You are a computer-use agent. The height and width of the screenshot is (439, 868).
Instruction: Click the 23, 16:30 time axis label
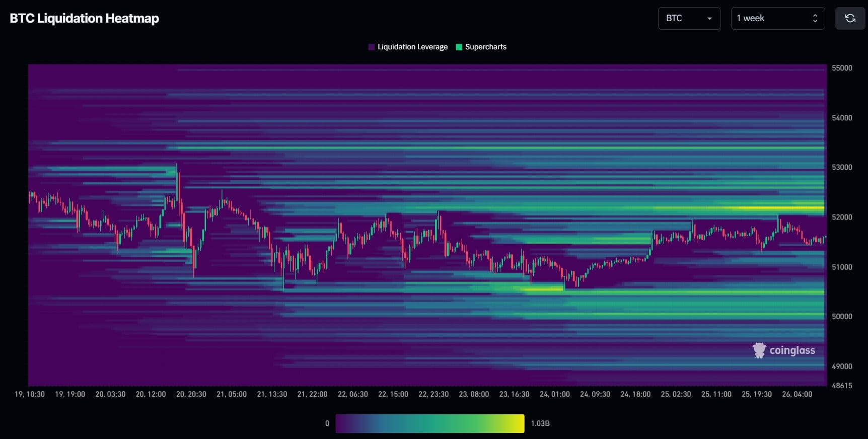coord(514,394)
